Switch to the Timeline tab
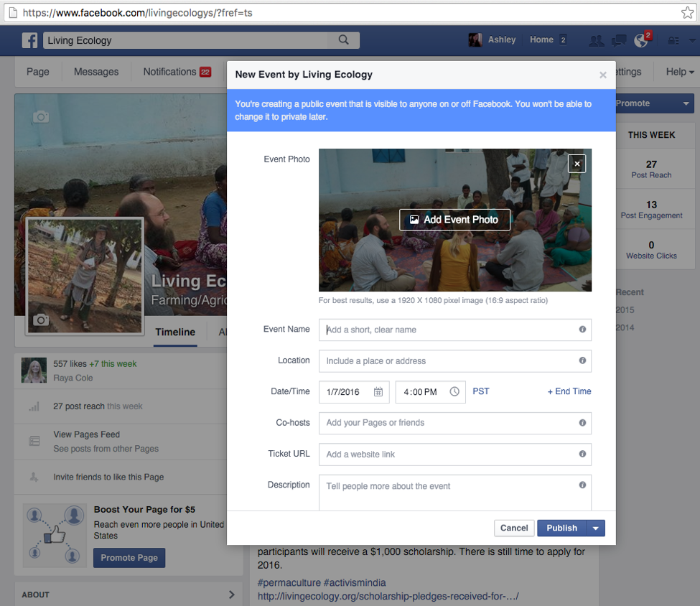Image resolution: width=700 pixels, height=606 pixels. [177, 332]
